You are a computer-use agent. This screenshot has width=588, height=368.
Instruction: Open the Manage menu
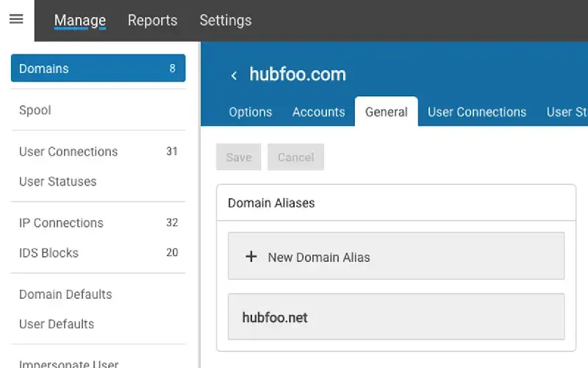[x=80, y=21]
